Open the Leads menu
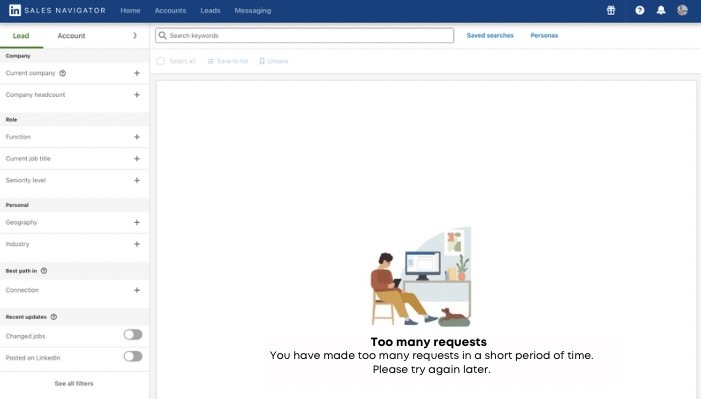Viewport: 701px width, 399px height. pos(210,10)
